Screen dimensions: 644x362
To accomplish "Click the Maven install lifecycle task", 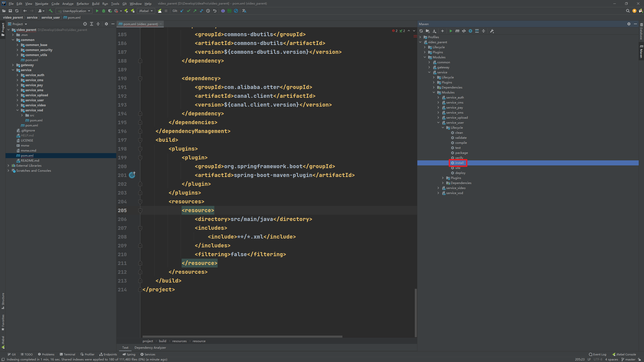I will pyautogui.click(x=459, y=163).
